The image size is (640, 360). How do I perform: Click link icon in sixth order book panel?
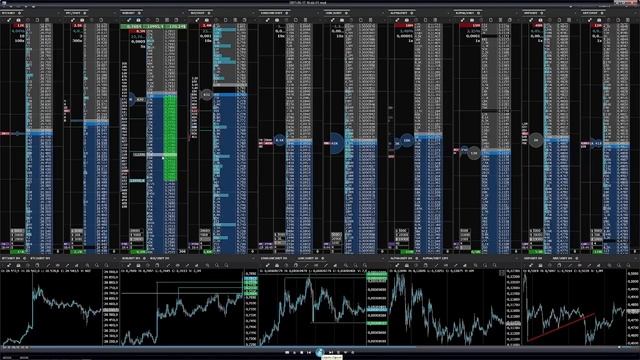coord(333,20)
